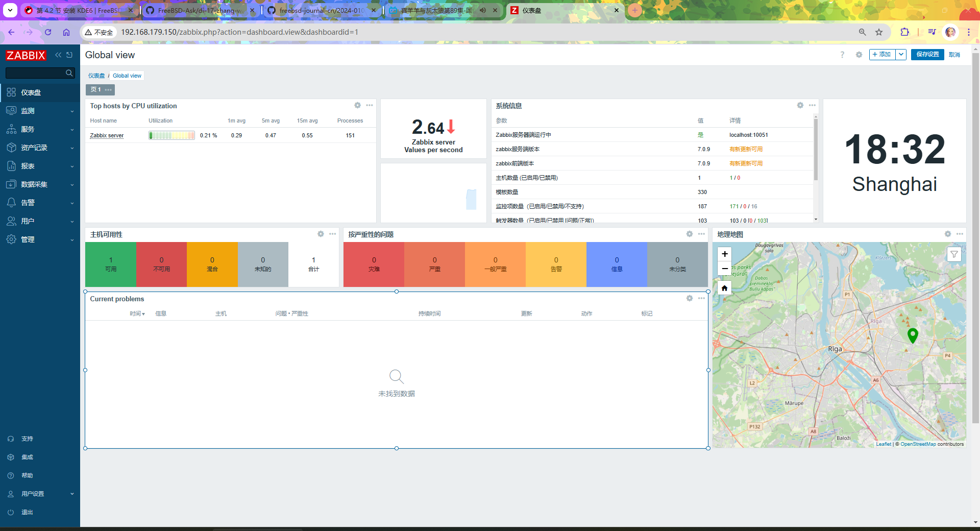The height and width of the screenshot is (531, 980).
Task: Click 取消 to discard changes
Action: tap(954, 55)
